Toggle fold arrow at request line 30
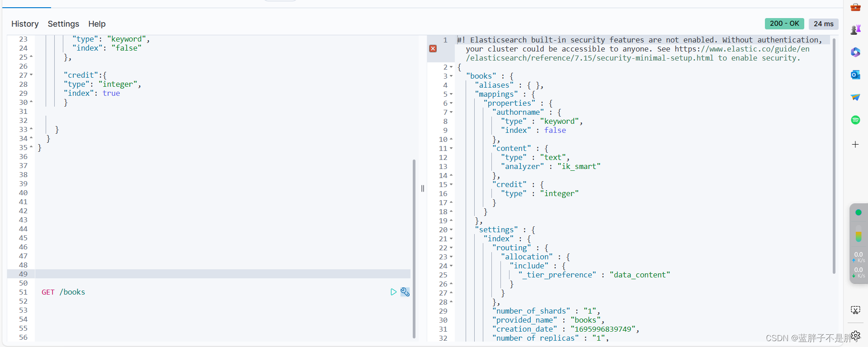Image resolution: width=868 pixels, height=347 pixels. pyautogui.click(x=31, y=102)
